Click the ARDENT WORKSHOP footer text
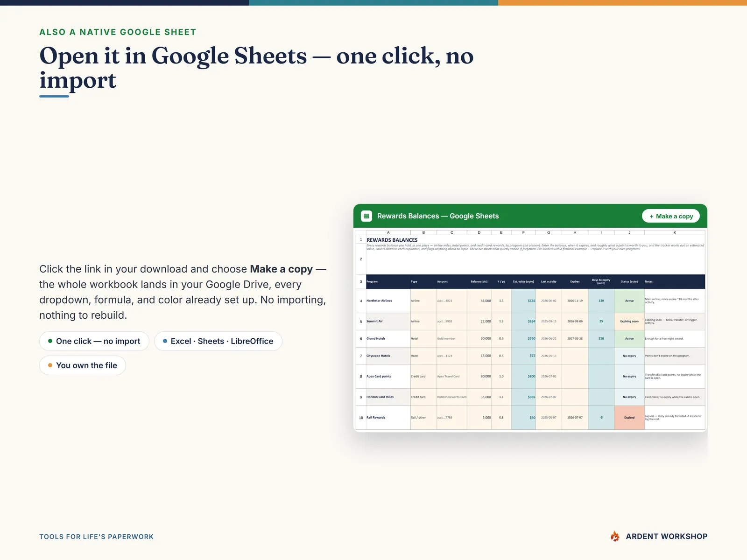747x560 pixels. pyautogui.click(x=667, y=537)
